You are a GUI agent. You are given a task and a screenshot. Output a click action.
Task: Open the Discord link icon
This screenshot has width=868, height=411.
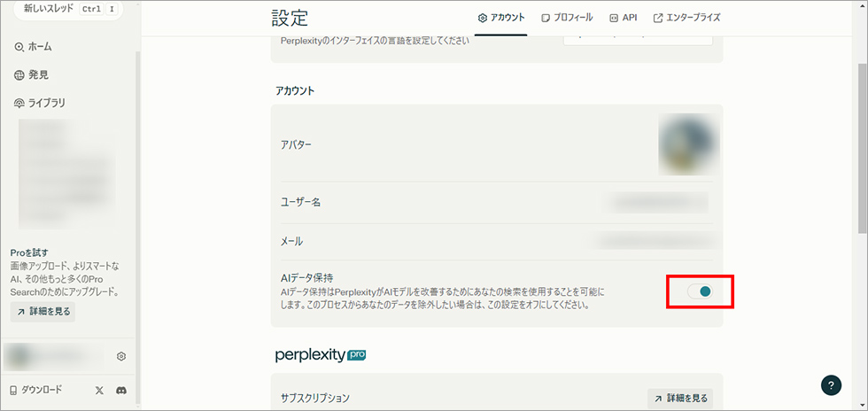(120, 390)
